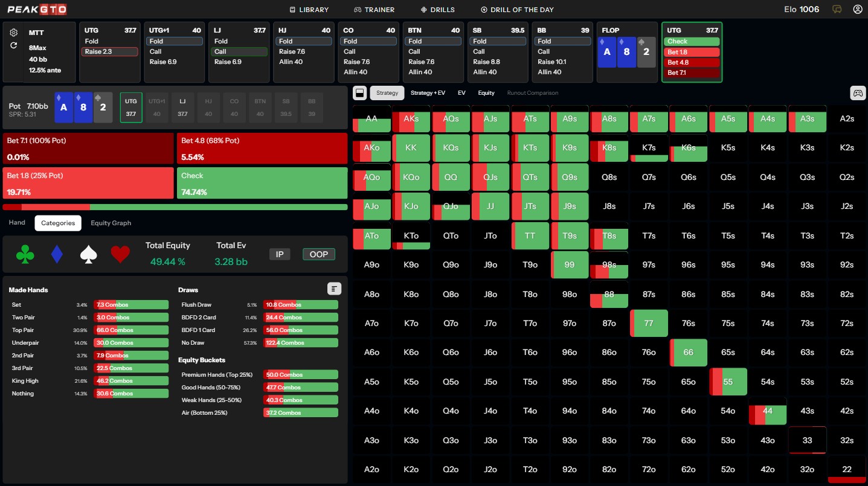Open the Library menu
This screenshot has width=868, height=486.
309,10
